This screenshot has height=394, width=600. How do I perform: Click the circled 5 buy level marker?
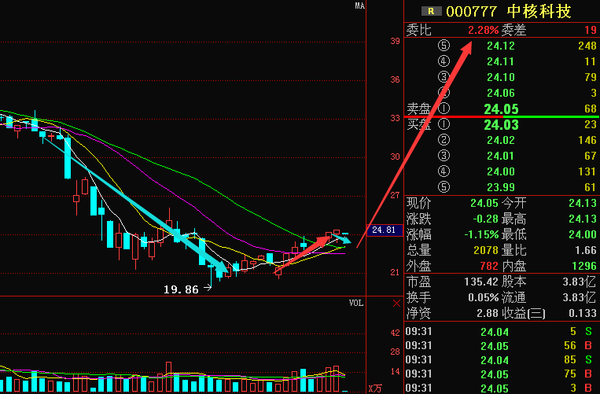(444, 187)
